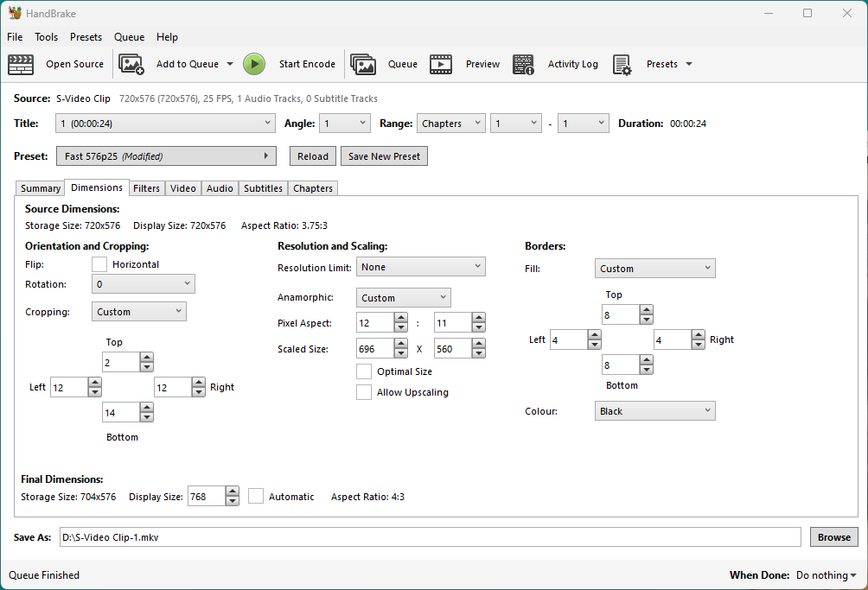Viewport: 868px width, 590px height.
Task: Increase Pixel Aspect numerator value
Action: tap(401, 318)
